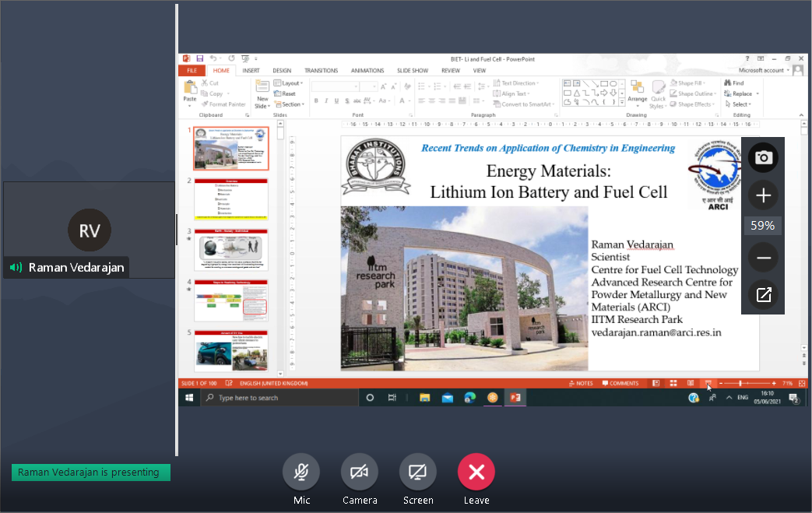Switch to the INSERT ribbon tab
The height and width of the screenshot is (513, 812).
[251, 70]
